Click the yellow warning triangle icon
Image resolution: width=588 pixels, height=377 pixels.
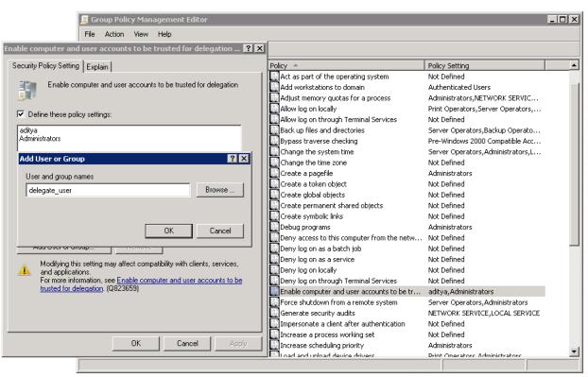[25, 270]
